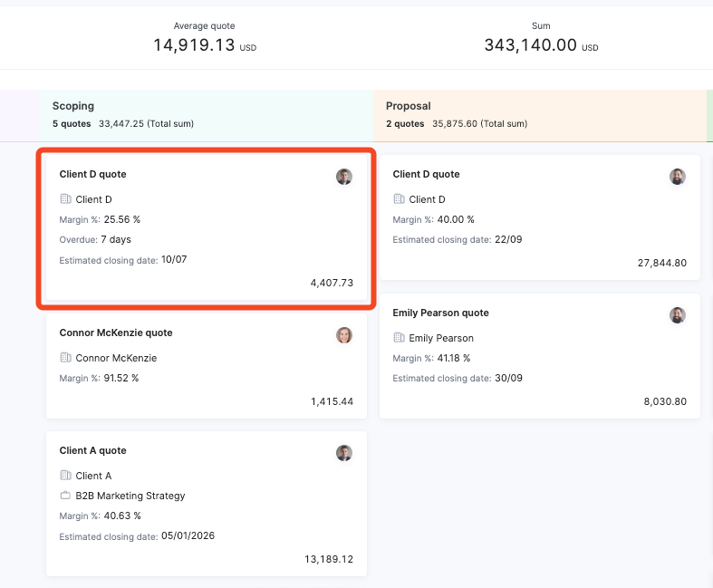The image size is (713, 588).
Task: Click owner avatar on Emily Pearson quote
Action: (678, 315)
